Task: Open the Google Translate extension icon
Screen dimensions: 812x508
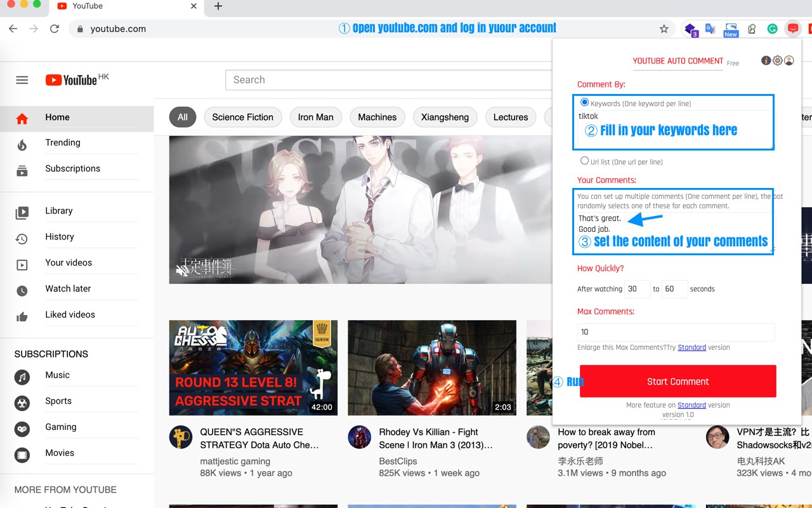Action: pos(710,29)
